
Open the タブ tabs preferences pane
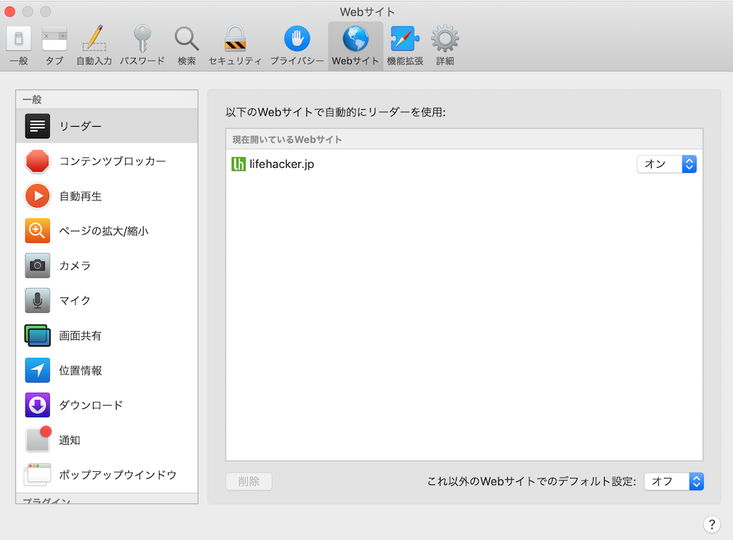pyautogui.click(x=54, y=46)
